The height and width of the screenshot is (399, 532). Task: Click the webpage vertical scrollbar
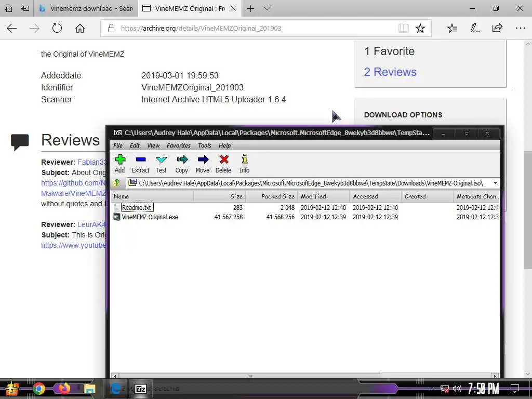tap(528, 210)
